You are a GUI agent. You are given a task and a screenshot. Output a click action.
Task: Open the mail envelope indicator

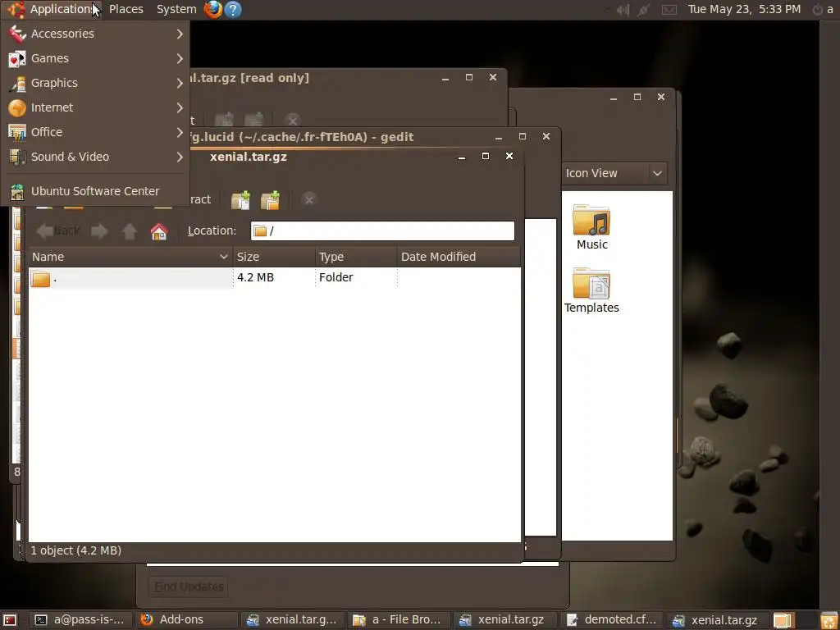[x=669, y=9]
